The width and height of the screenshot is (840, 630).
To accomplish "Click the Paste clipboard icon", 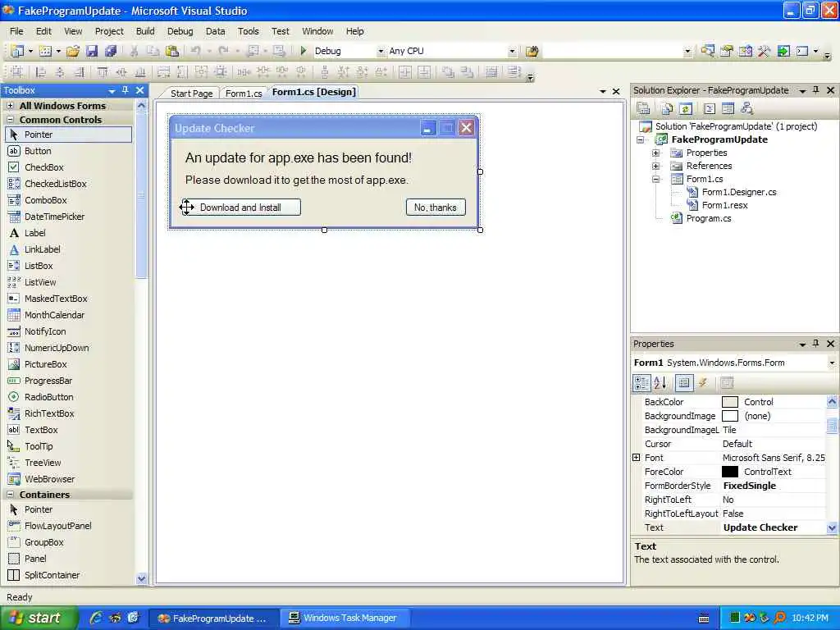I will point(172,51).
